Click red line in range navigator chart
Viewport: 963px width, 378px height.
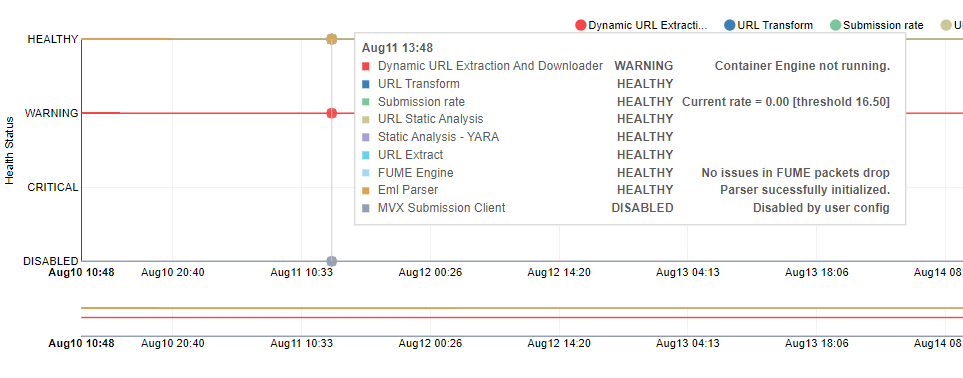tap(522, 317)
